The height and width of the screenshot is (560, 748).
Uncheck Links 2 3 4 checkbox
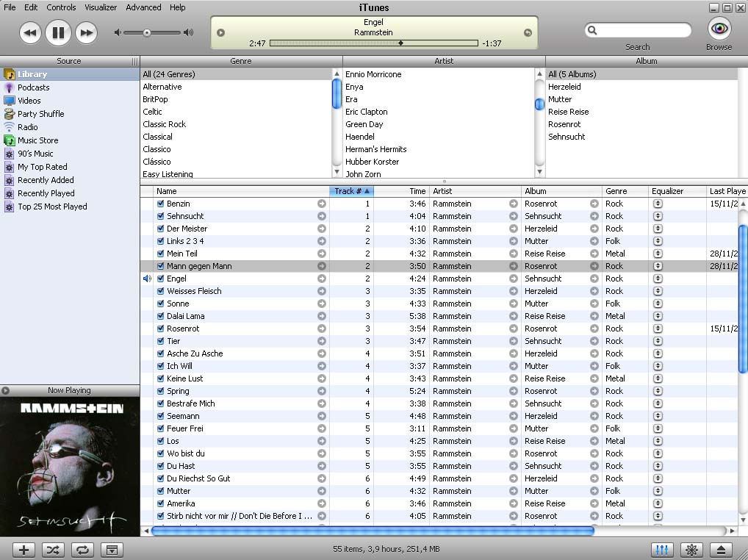pos(161,241)
